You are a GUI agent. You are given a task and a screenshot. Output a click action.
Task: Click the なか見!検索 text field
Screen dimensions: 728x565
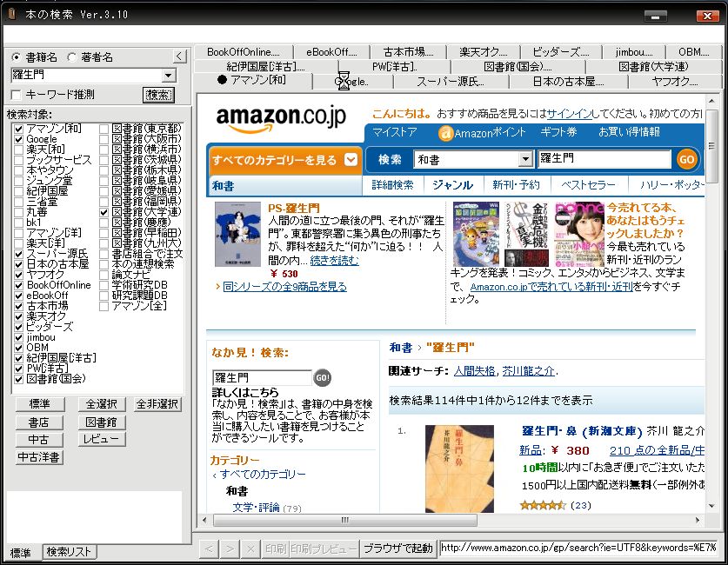(262, 377)
